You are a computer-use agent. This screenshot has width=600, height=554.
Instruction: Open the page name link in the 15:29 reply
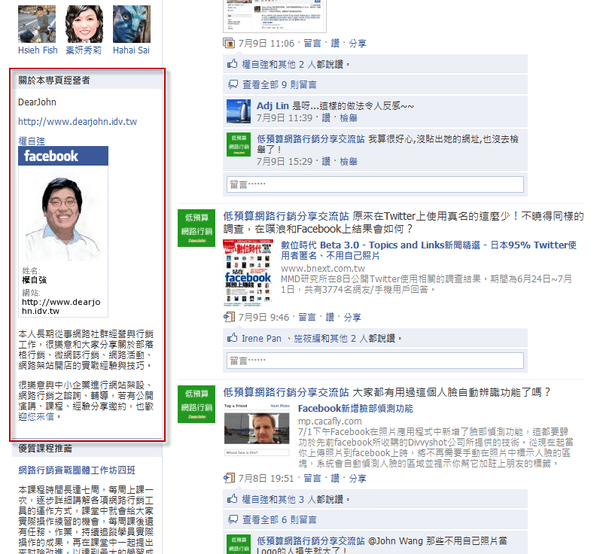310,139
